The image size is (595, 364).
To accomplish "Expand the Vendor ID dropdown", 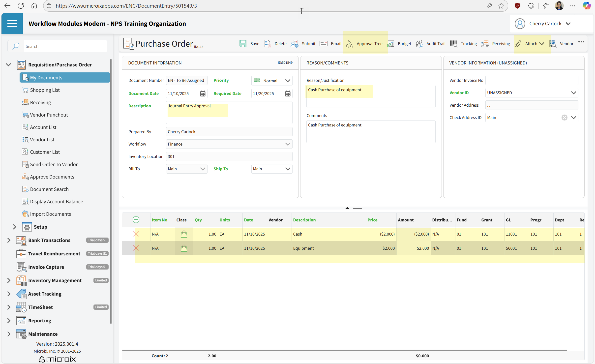I will (573, 93).
